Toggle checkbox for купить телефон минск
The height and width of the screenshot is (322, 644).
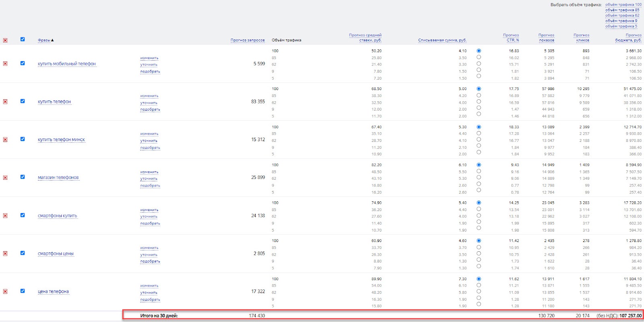coord(23,139)
